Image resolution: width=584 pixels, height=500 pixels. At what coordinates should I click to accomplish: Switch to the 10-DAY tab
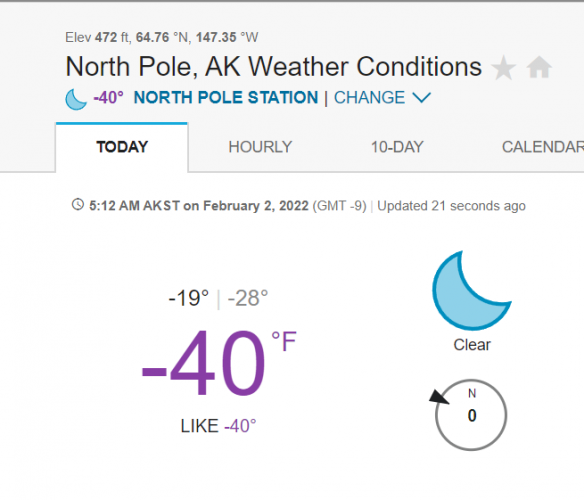coord(397,147)
